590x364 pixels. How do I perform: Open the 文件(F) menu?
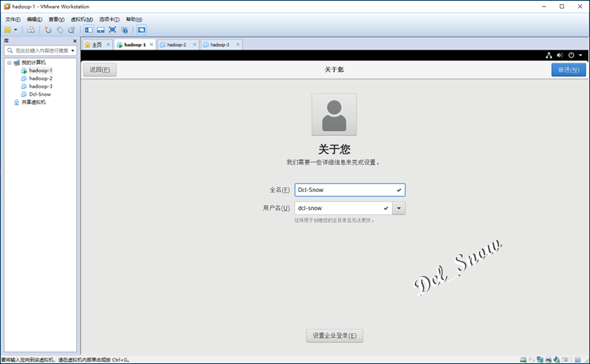tap(13, 19)
